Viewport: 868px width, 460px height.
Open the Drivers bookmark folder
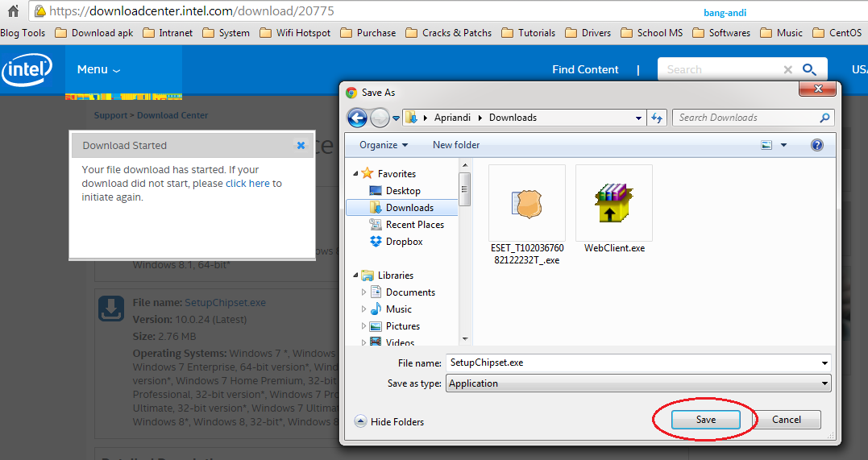[588, 33]
